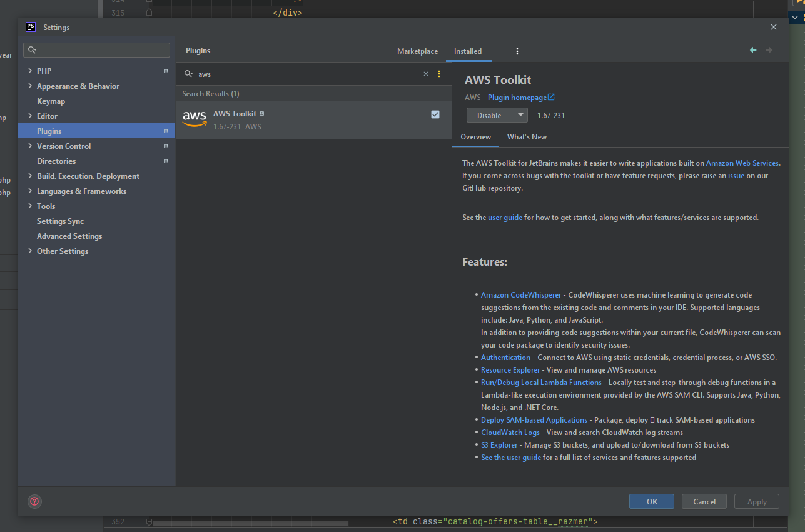
Task: Expand the Version Control node
Action: pos(30,146)
